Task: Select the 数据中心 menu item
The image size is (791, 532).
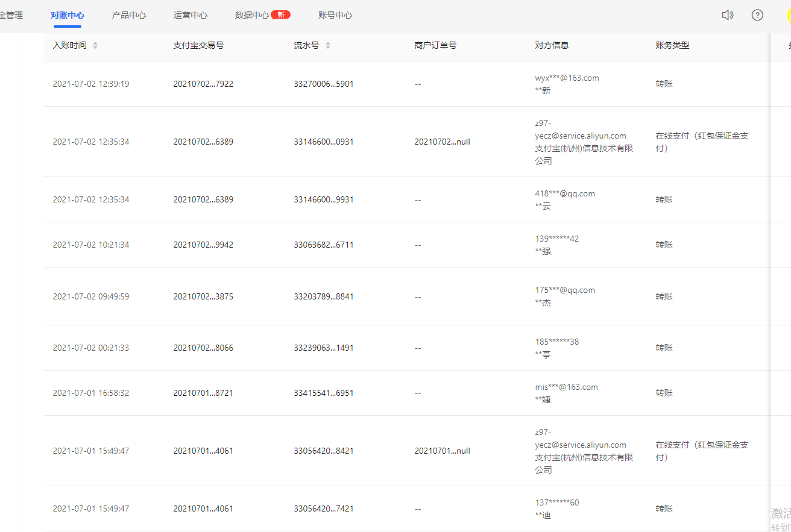Action: pyautogui.click(x=252, y=15)
